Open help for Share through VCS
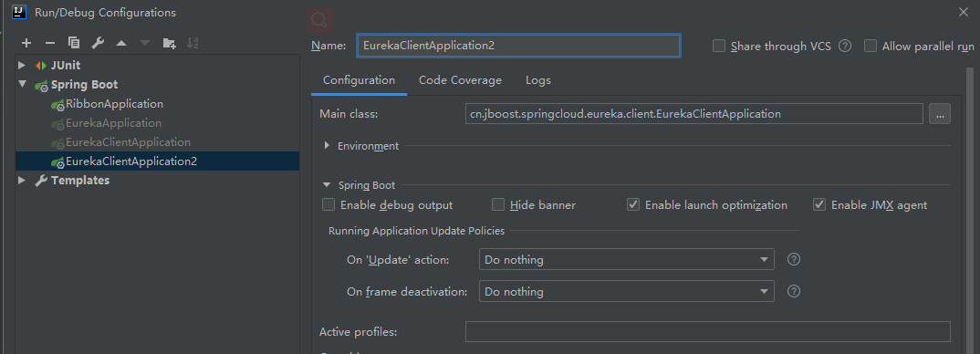 tap(845, 46)
